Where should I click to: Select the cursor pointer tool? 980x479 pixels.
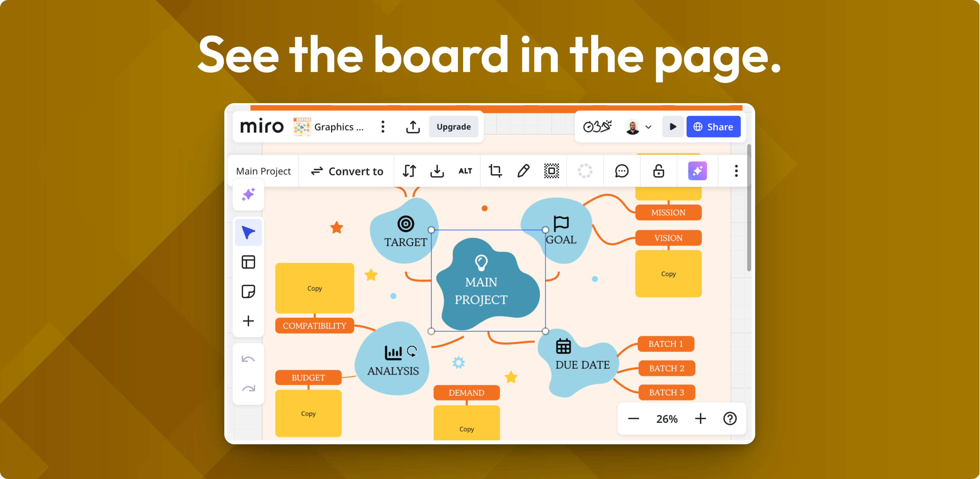click(248, 232)
